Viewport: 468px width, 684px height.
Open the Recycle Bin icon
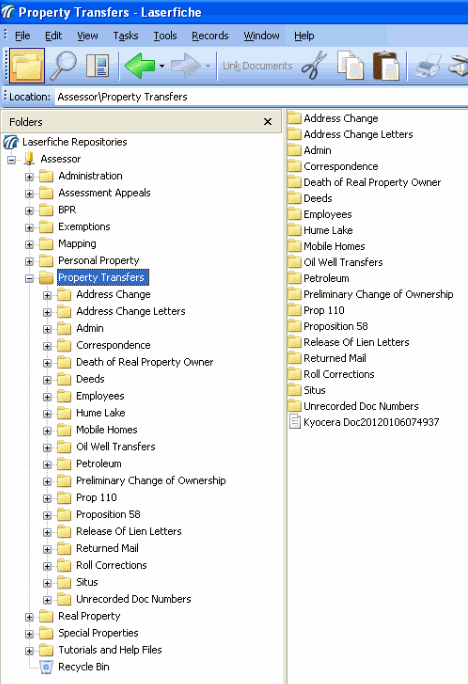point(46,667)
